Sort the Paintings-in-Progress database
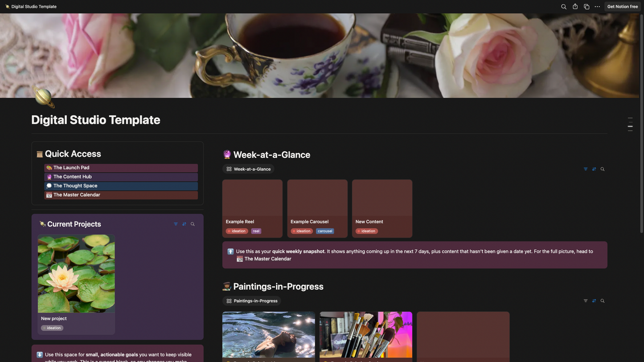 pyautogui.click(x=594, y=301)
